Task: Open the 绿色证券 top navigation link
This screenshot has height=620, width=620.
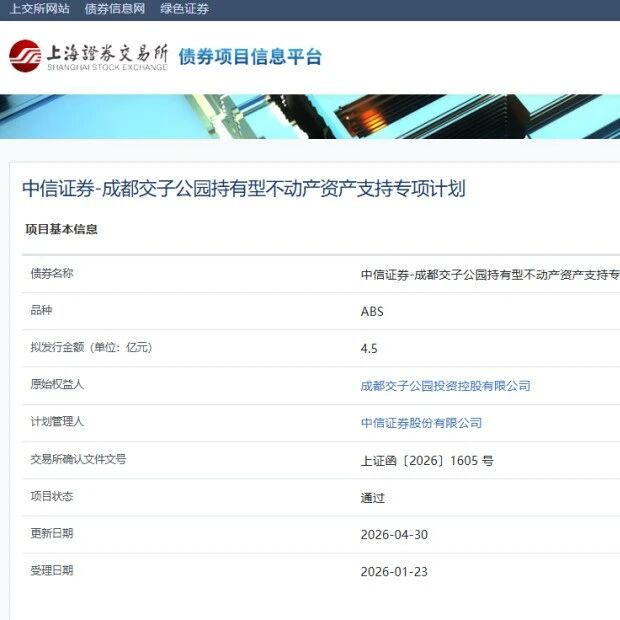Action: [185, 9]
